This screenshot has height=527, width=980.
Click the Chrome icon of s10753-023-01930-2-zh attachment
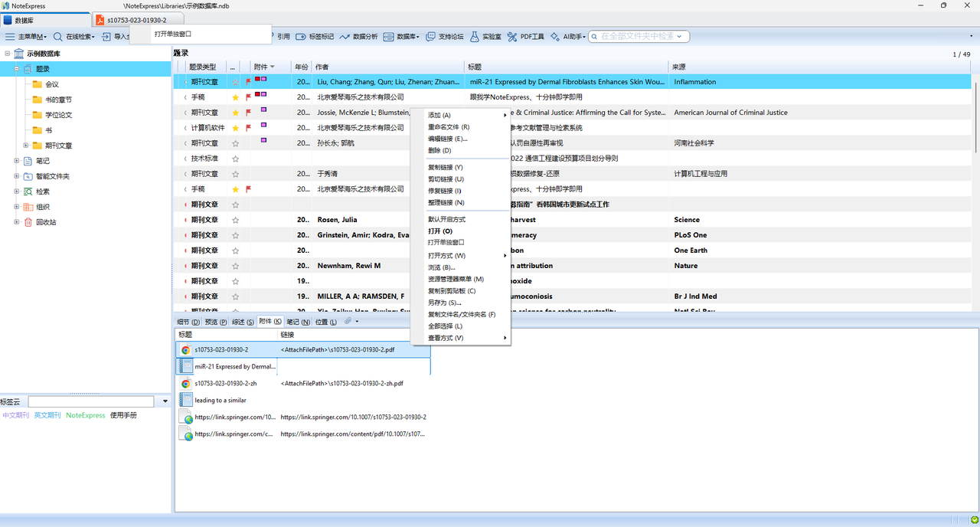(185, 384)
